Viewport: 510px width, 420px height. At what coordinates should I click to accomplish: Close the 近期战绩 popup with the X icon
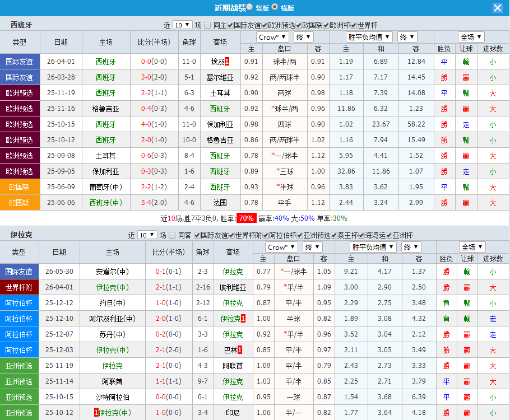(497, 8)
